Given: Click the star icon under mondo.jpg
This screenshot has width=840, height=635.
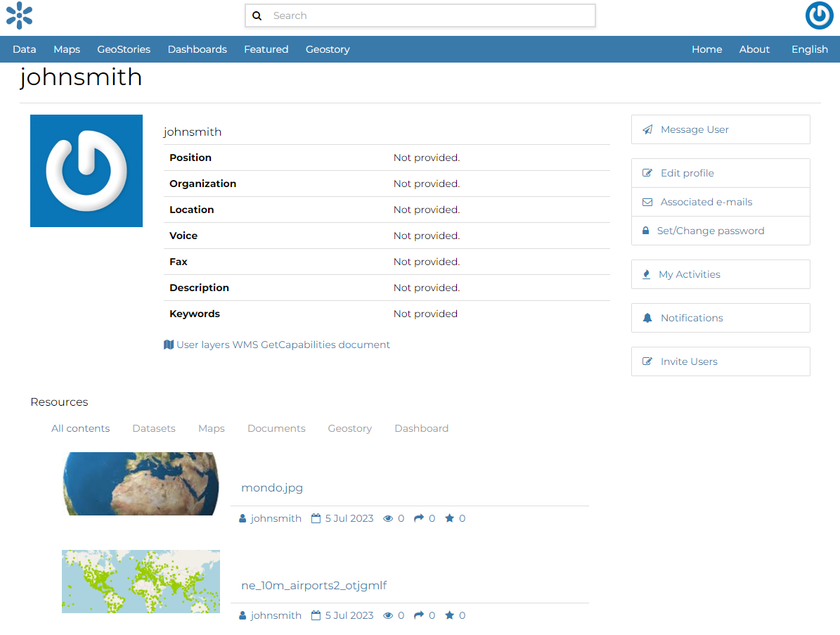Looking at the screenshot, I should pos(448,518).
